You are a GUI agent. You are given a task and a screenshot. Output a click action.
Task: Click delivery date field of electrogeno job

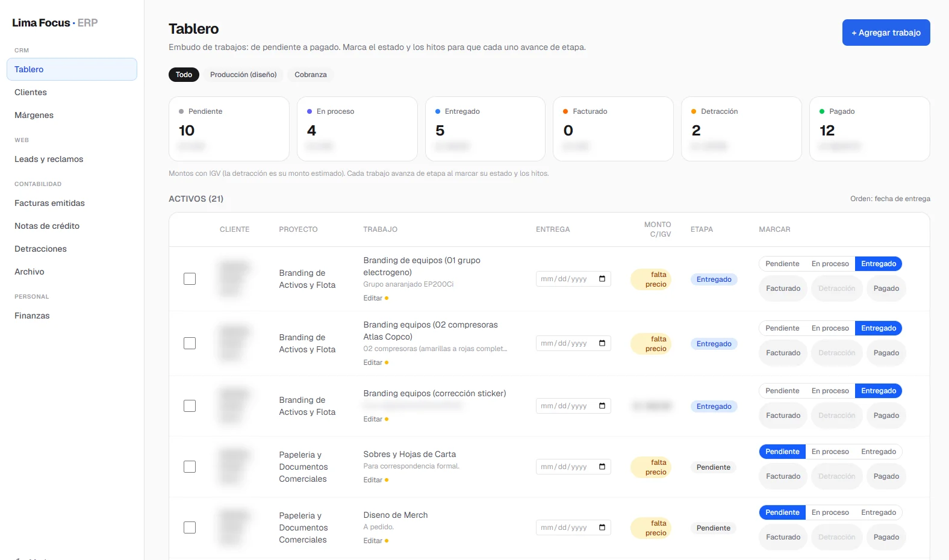click(573, 279)
